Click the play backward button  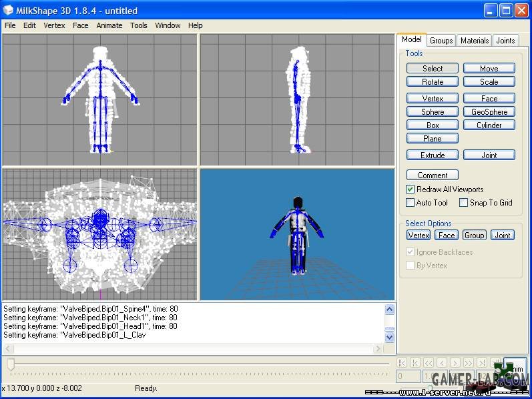click(x=429, y=363)
